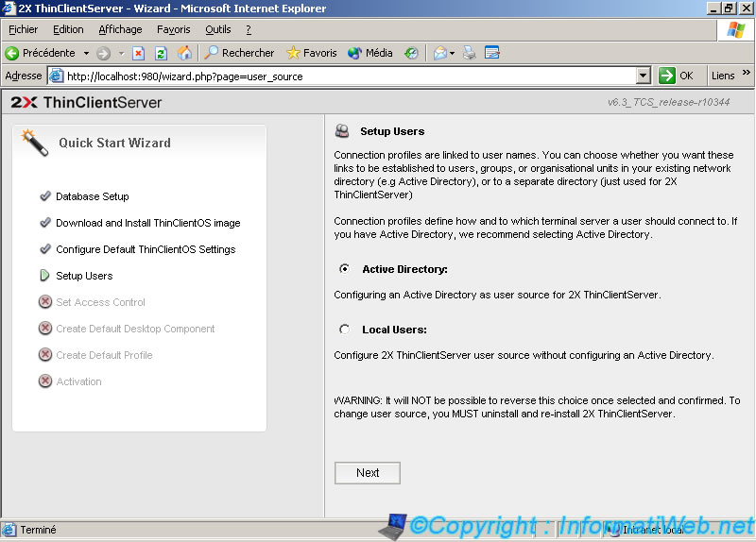Screen dimensions: 756x542
Task: Open the Database Setup step
Action: (93, 196)
